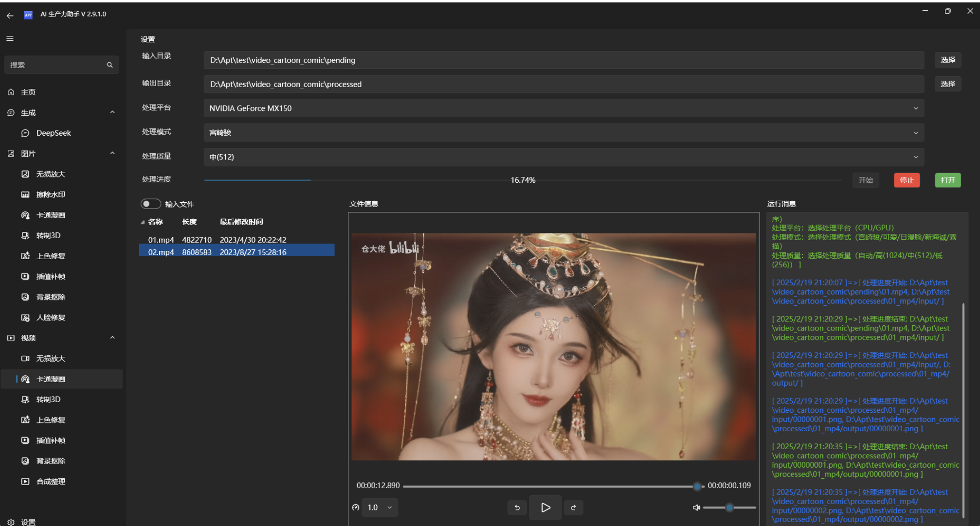The height and width of the screenshot is (526, 980).
Task: Click the selected 卡通漫画 icon under 视频
Action: [x=25, y=379]
